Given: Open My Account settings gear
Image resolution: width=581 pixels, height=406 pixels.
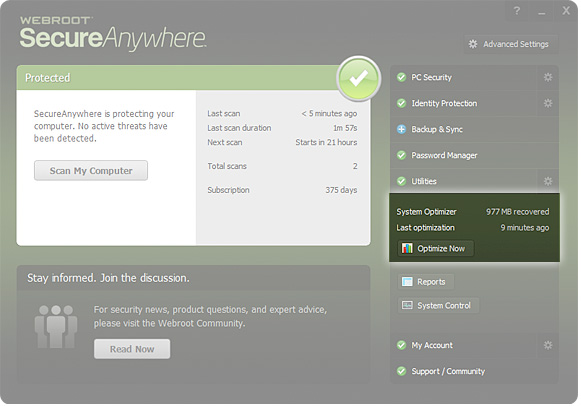Looking at the screenshot, I should (548, 345).
